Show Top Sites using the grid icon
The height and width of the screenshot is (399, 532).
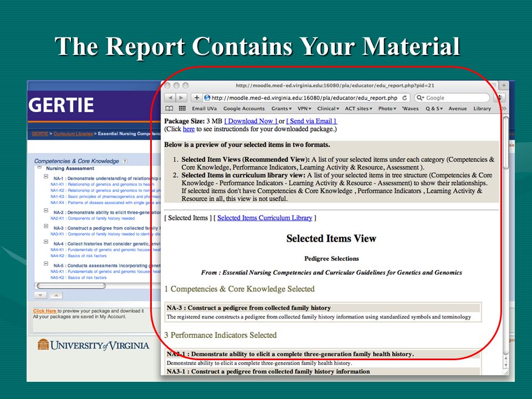pyautogui.click(x=182, y=109)
